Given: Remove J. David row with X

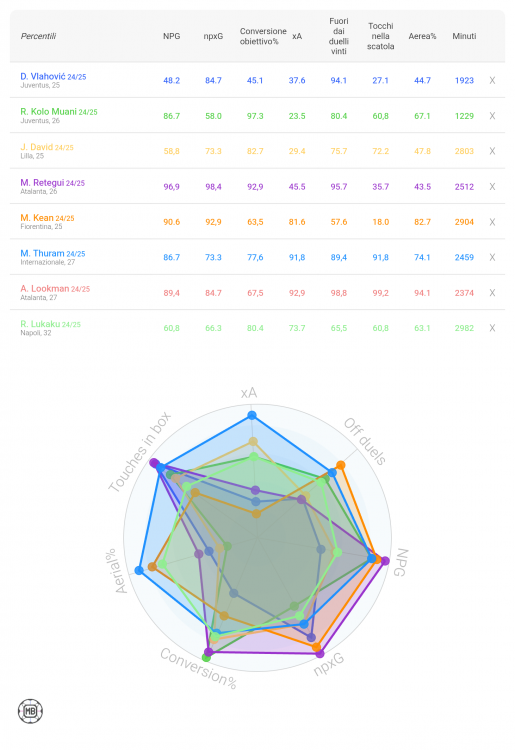Looking at the screenshot, I should pos(492,151).
